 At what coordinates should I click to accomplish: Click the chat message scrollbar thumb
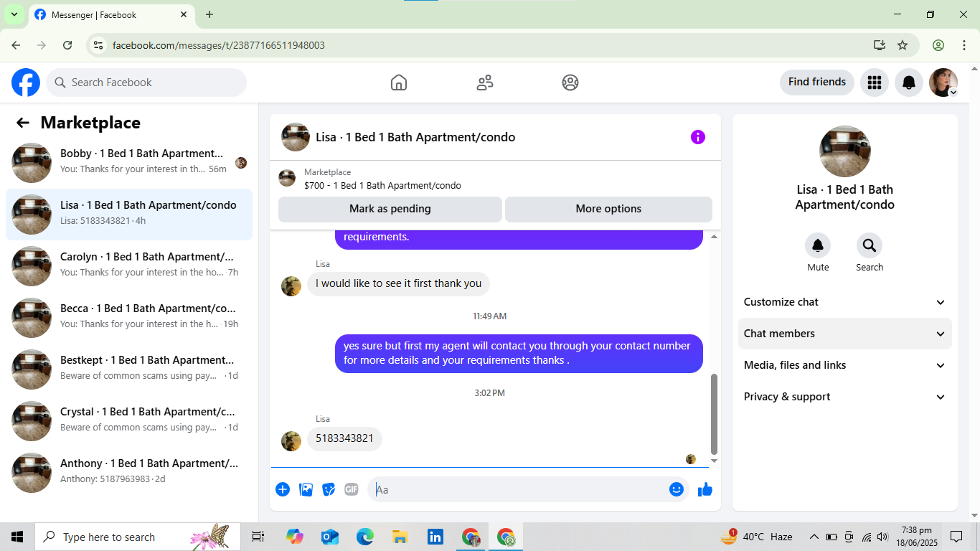[x=714, y=414]
